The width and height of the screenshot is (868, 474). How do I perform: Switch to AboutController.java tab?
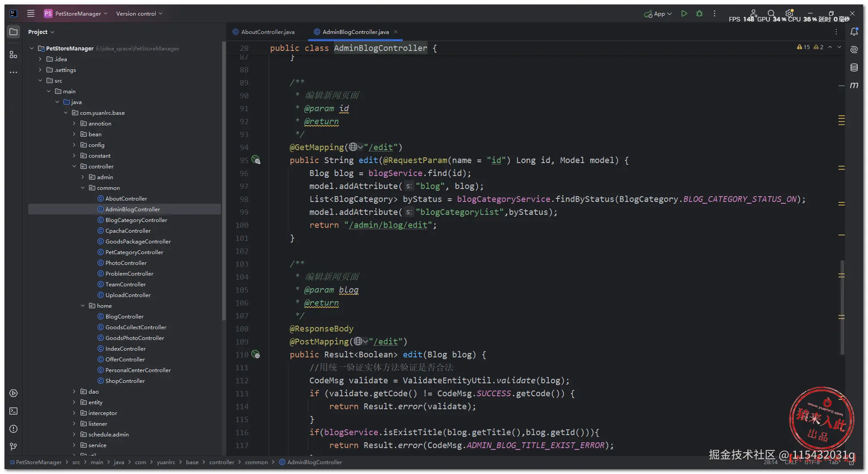pos(263,32)
